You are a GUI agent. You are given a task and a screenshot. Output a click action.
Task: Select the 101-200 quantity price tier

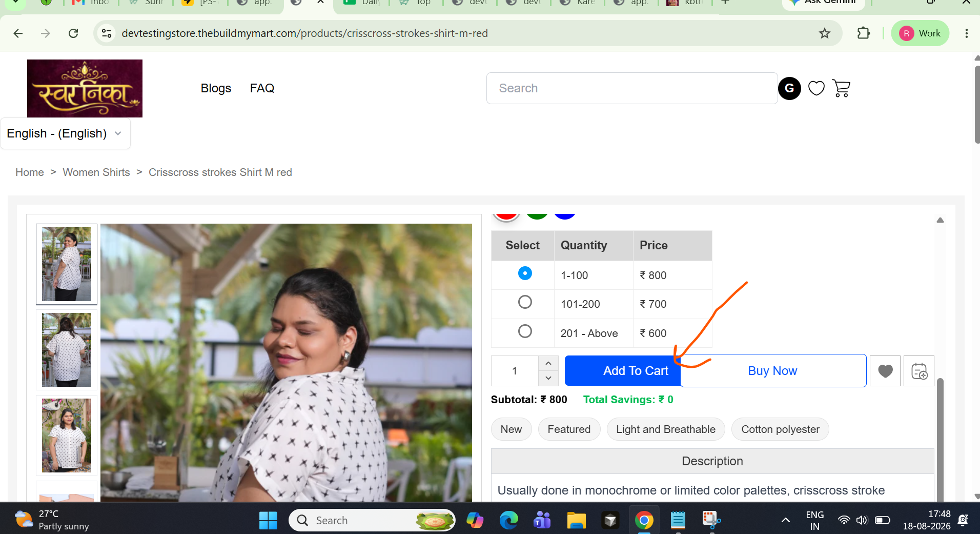coord(525,302)
